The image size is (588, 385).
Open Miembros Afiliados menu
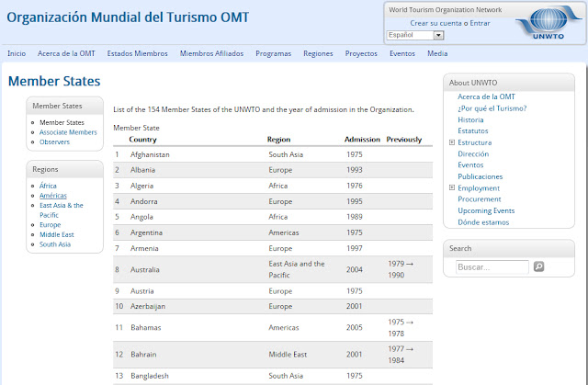click(211, 53)
